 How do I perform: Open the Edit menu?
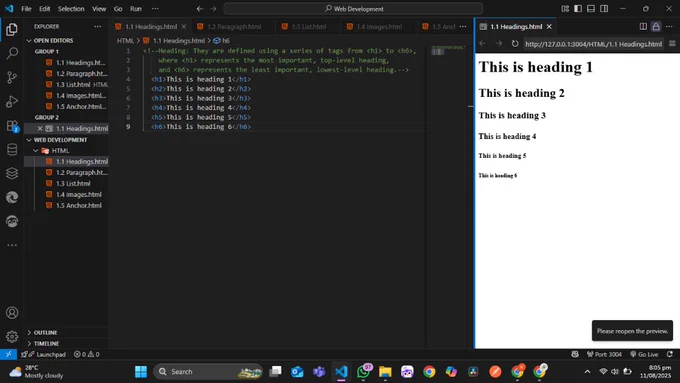tap(44, 9)
